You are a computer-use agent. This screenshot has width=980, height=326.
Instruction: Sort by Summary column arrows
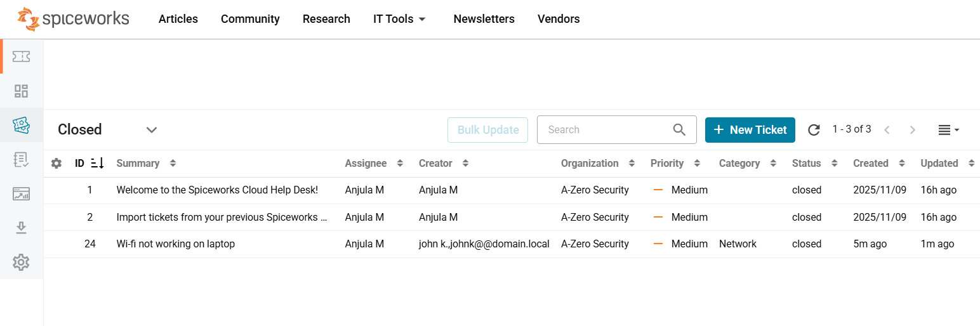[173, 164]
